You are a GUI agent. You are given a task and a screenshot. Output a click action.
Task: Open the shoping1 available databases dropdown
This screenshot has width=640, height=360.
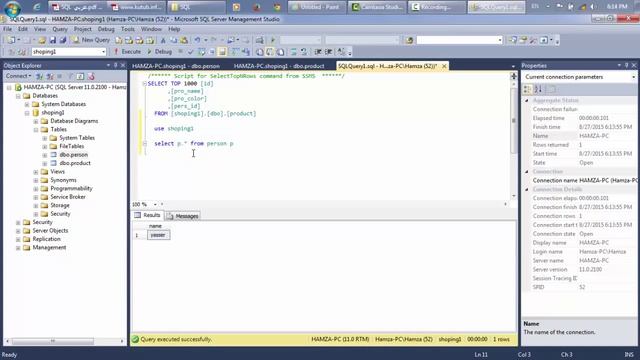point(103,52)
